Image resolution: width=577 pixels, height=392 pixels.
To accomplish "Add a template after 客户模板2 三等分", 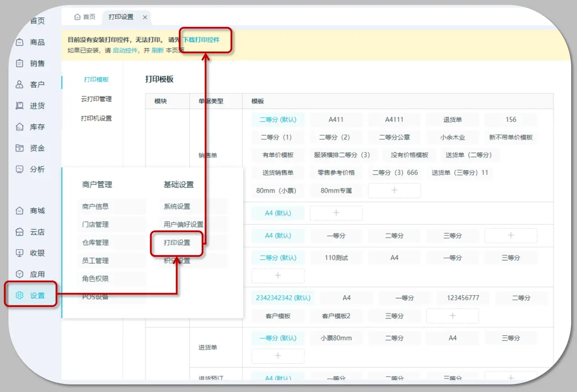I will (x=452, y=316).
